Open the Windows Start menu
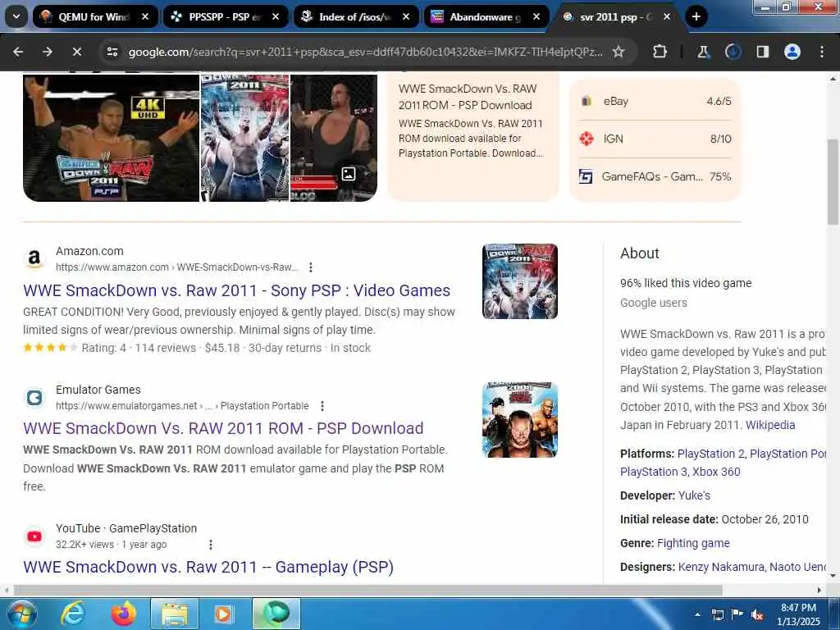The width and height of the screenshot is (840, 630). [x=22, y=614]
